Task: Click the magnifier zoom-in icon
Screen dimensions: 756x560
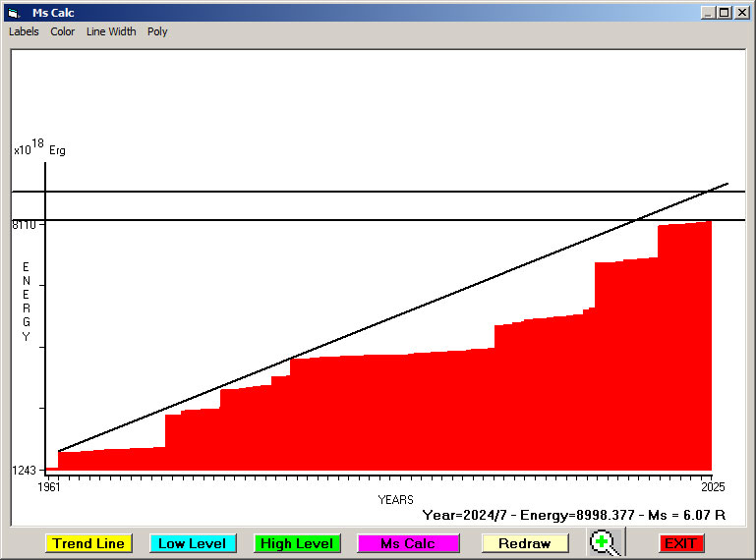Action: pyautogui.click(x=607, y=542)
